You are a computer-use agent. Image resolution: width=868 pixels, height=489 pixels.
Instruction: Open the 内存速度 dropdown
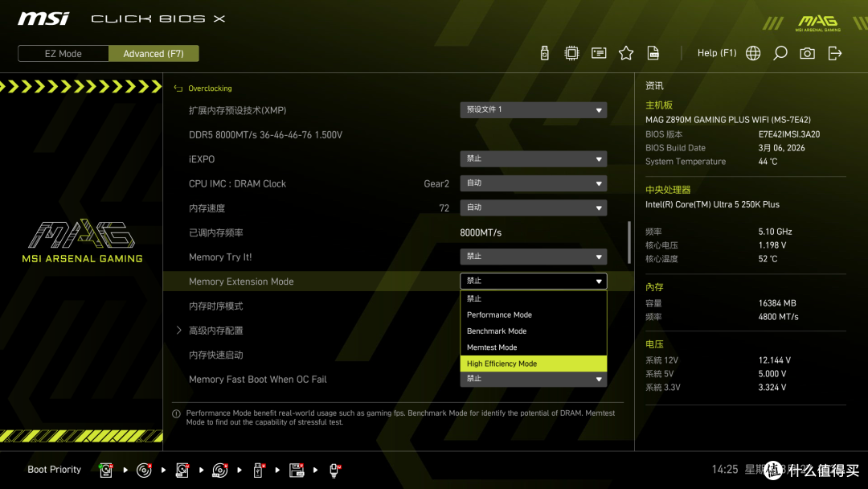533,208
